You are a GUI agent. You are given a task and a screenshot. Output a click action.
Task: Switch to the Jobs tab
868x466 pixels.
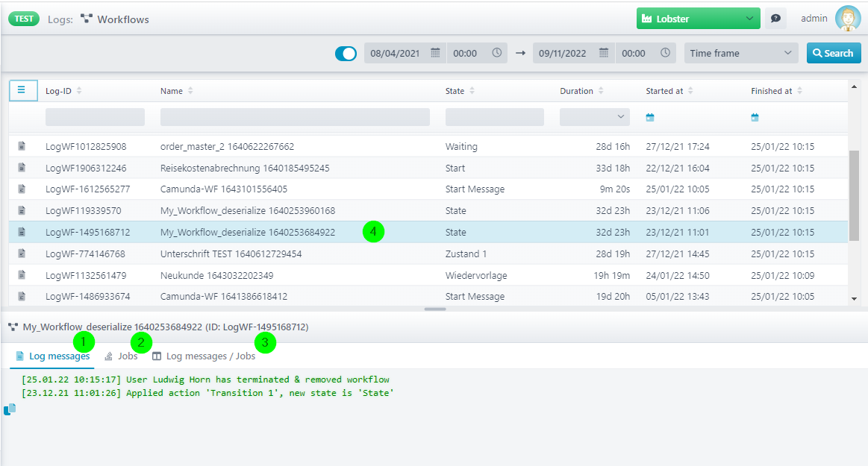pyautogui.click(x=121, y=356)
